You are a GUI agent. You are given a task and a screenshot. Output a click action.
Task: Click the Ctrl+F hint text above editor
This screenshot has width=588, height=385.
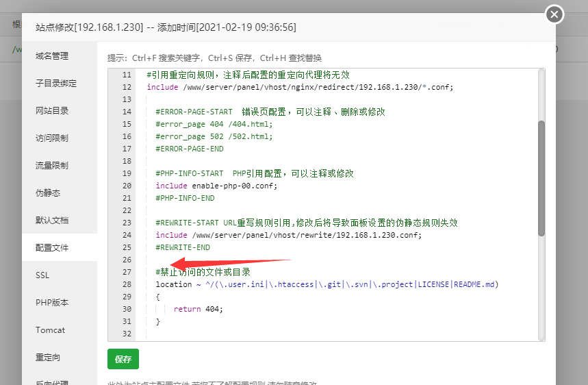click(x=214, y=58)
